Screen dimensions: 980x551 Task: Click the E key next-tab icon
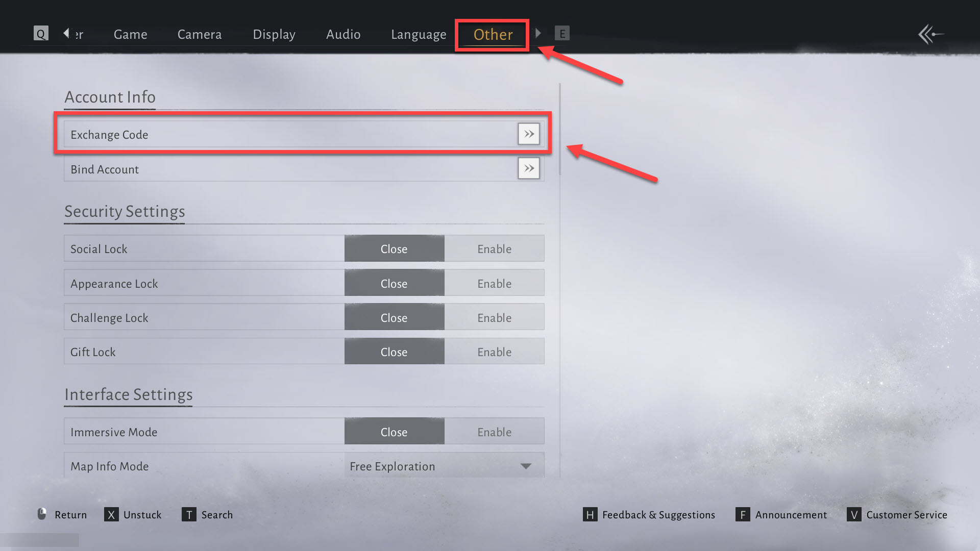click(x=562, y=34)
